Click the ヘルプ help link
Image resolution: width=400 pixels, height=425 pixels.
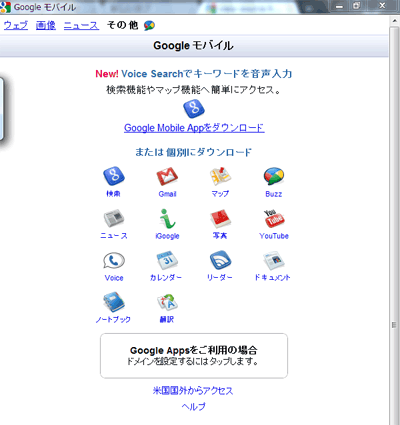click(194, 406)
